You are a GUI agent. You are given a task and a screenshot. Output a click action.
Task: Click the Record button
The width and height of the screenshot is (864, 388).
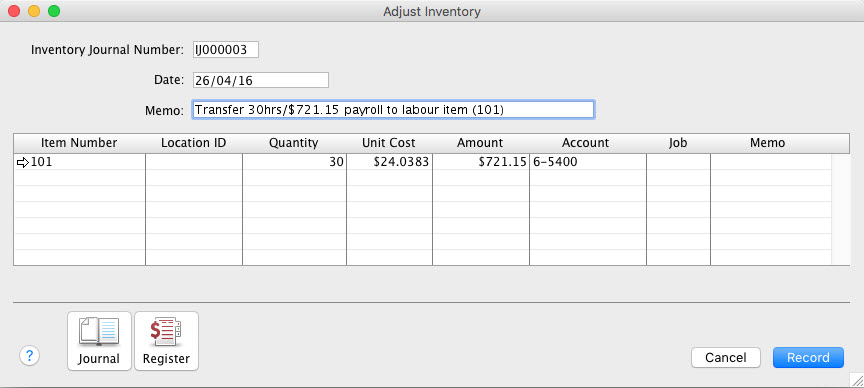(x=808, y=358)
